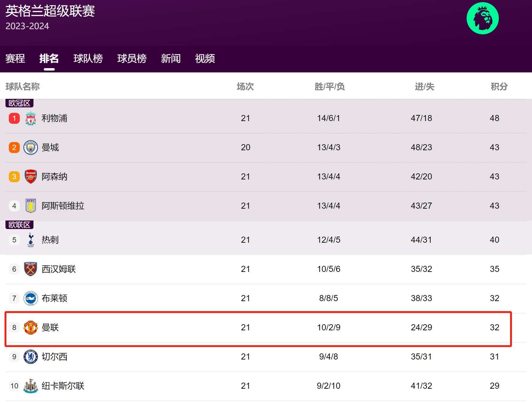Click the rank 5 badge
Image resolution: width=532 pixels, height=403 pixels.
coord(14,240)
